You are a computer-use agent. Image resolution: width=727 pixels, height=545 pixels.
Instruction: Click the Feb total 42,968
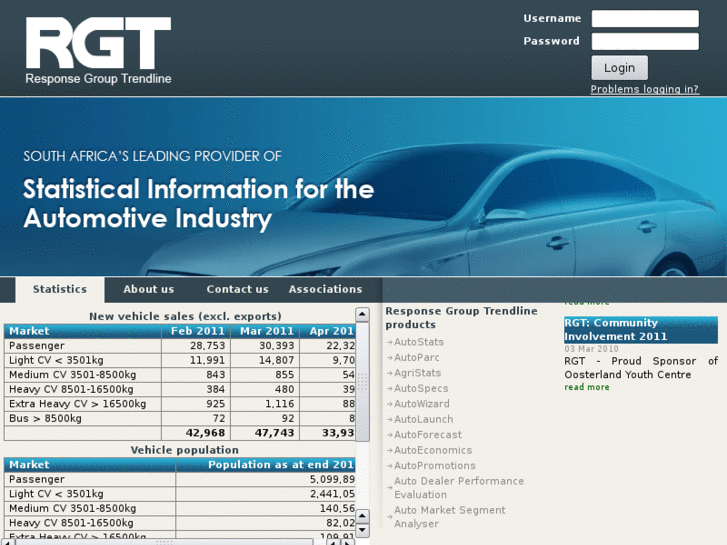pos(196,433)
